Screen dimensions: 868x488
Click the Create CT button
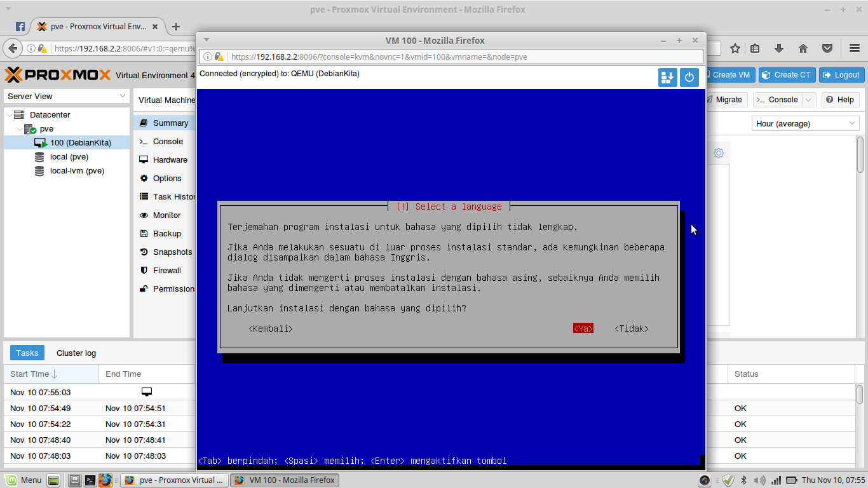pyautogui.click(x=787, y=75)
